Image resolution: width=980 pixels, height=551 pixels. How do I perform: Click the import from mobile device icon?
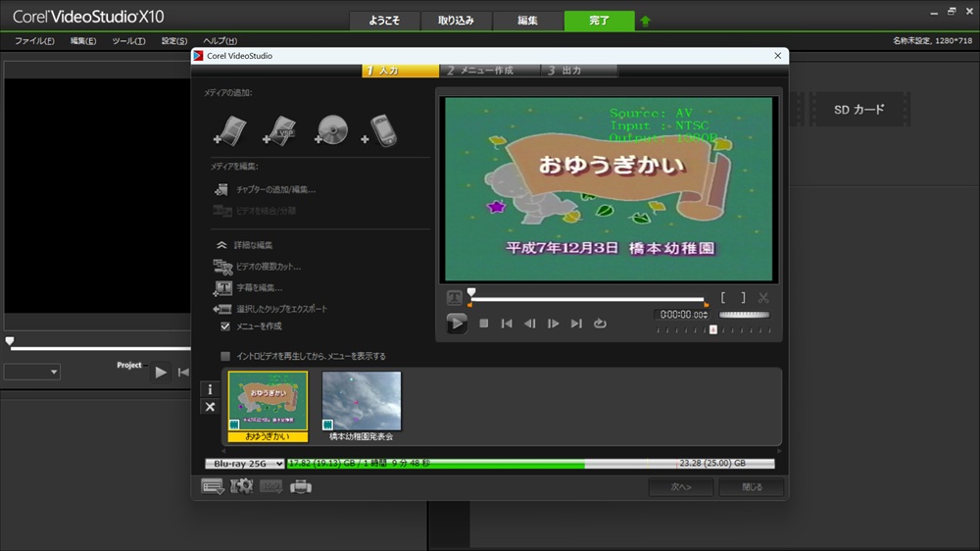380,130
